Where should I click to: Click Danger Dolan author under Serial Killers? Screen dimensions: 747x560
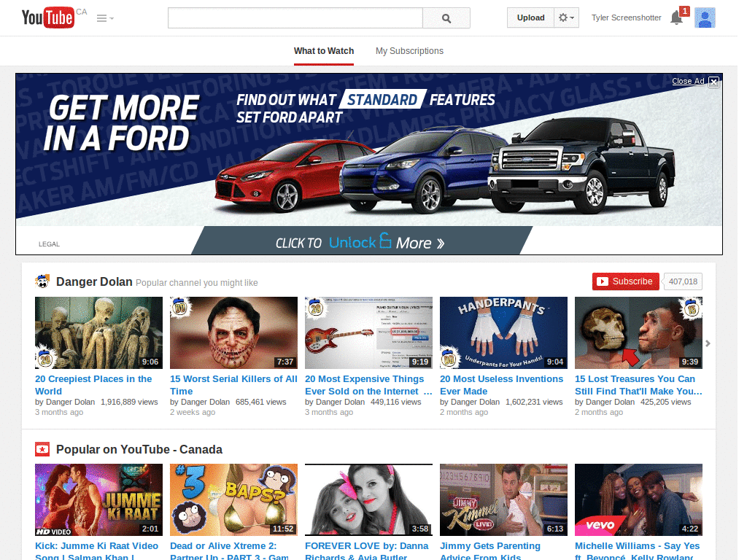point(205,402)
